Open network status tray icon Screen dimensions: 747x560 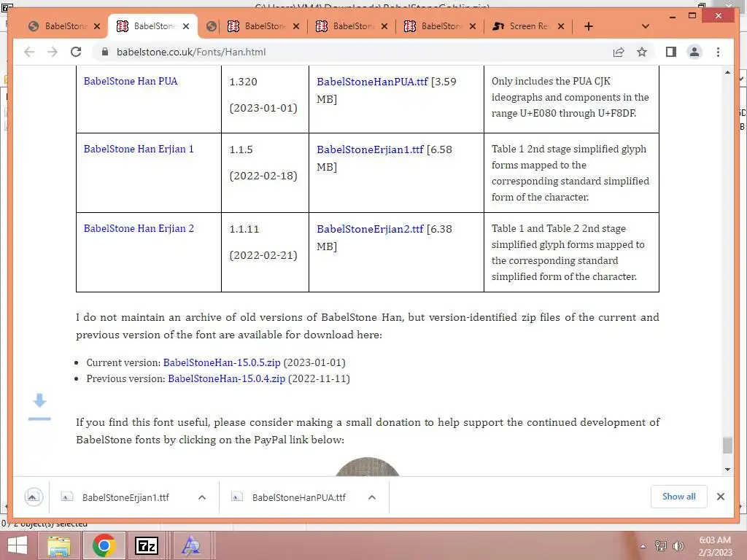coord(660,546)
